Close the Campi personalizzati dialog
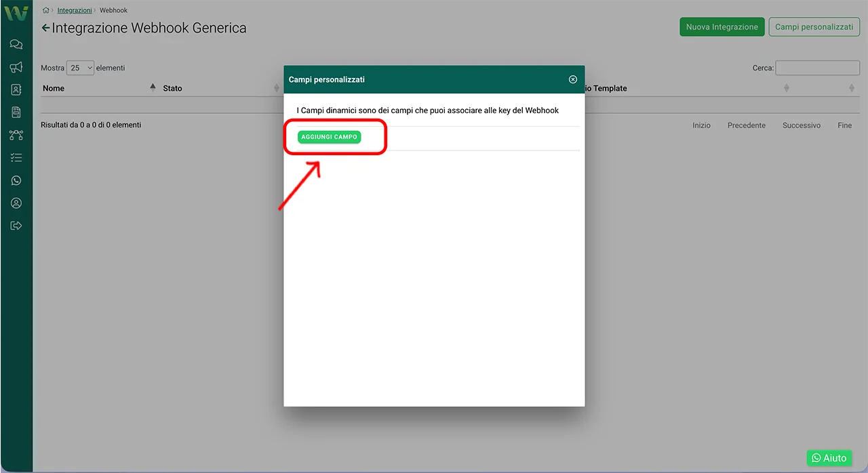The width and height of the screenshot is (868, 473). point(572,79)
